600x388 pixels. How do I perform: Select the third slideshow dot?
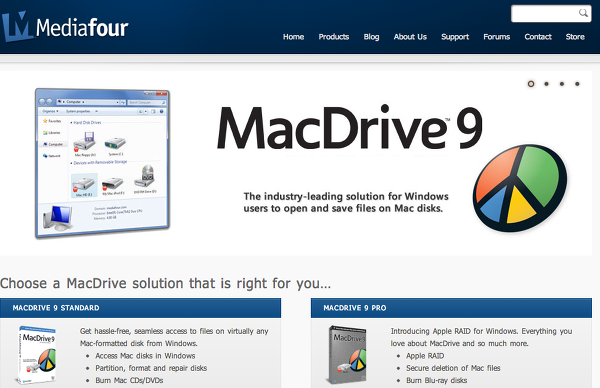coord(562,84)
